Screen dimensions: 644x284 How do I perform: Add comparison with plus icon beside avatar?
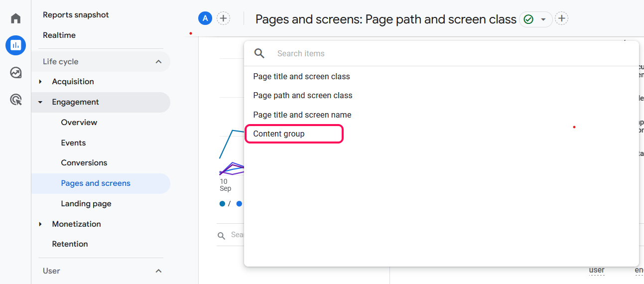point(224,18)
